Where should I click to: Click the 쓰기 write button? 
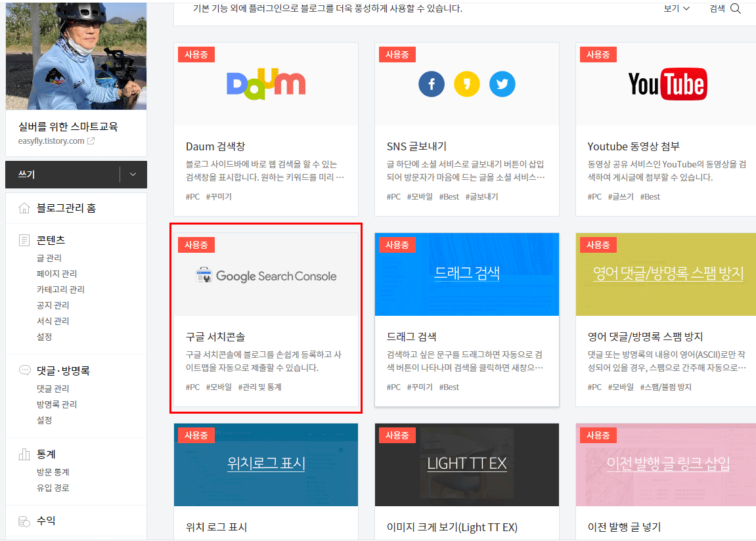tap(62, 175)
